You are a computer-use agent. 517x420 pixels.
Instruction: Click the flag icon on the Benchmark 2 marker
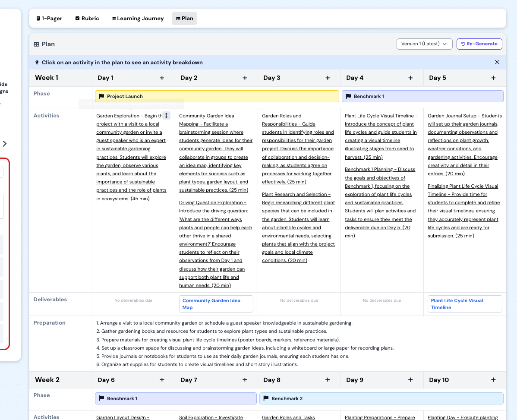pyautogui.click(x=265, y=398)
